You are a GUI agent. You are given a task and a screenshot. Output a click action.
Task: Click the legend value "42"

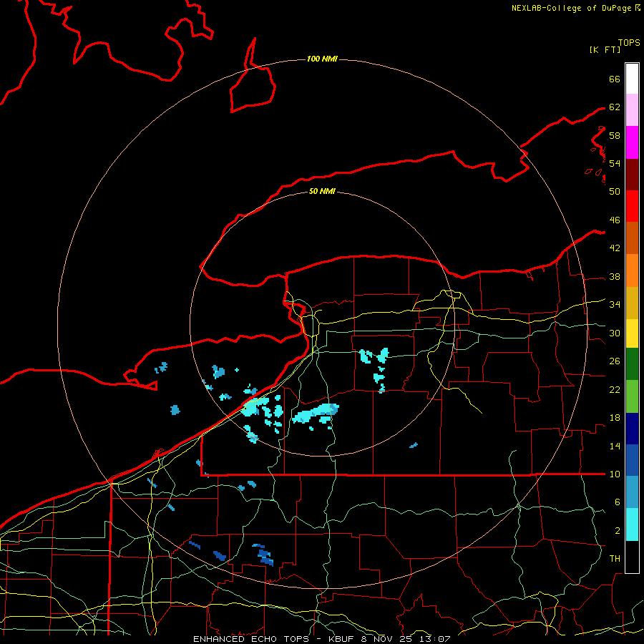(615, 248)
